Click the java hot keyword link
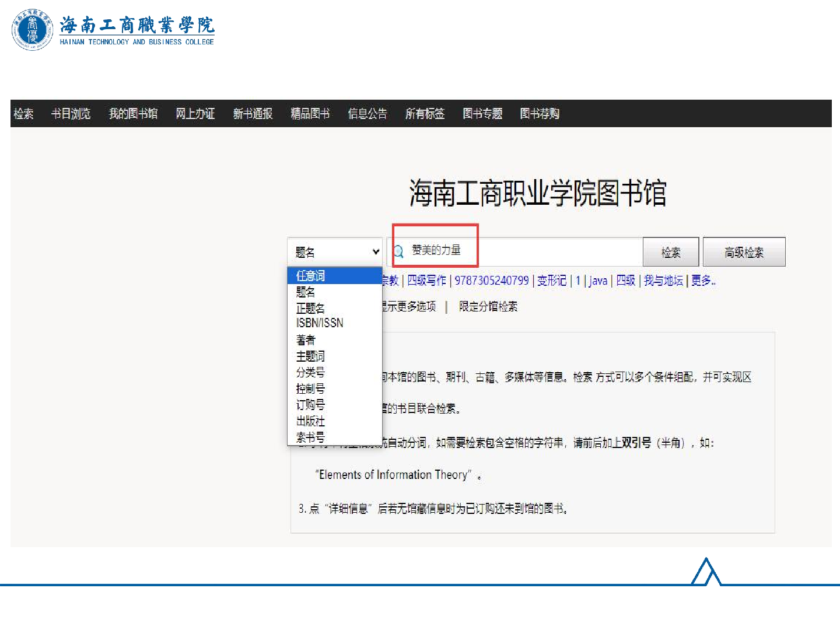The height and width of the screenshot is (630, 840). click(x=598, y=281)
